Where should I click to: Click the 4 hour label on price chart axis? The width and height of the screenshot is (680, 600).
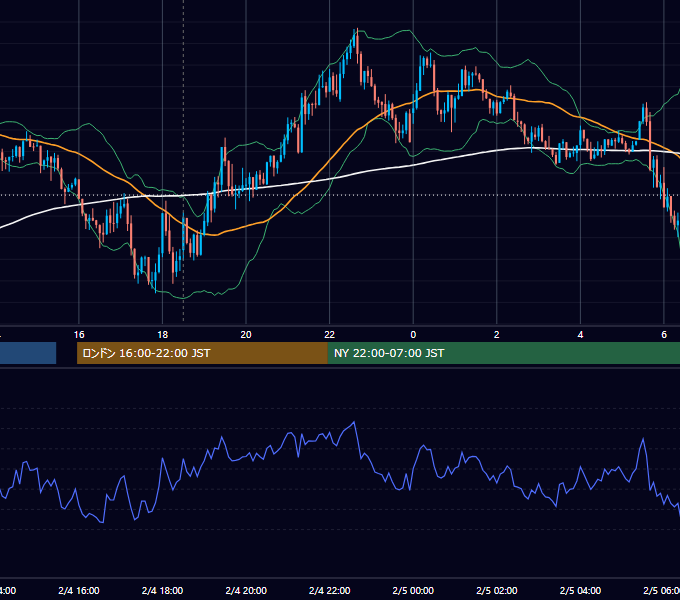tap(580, 335)
